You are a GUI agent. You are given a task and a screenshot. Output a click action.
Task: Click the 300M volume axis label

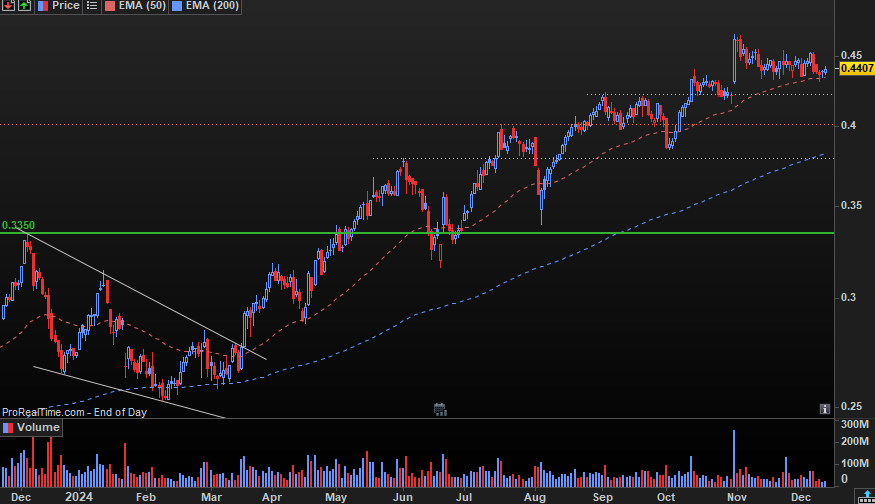[x=854, y=425]
